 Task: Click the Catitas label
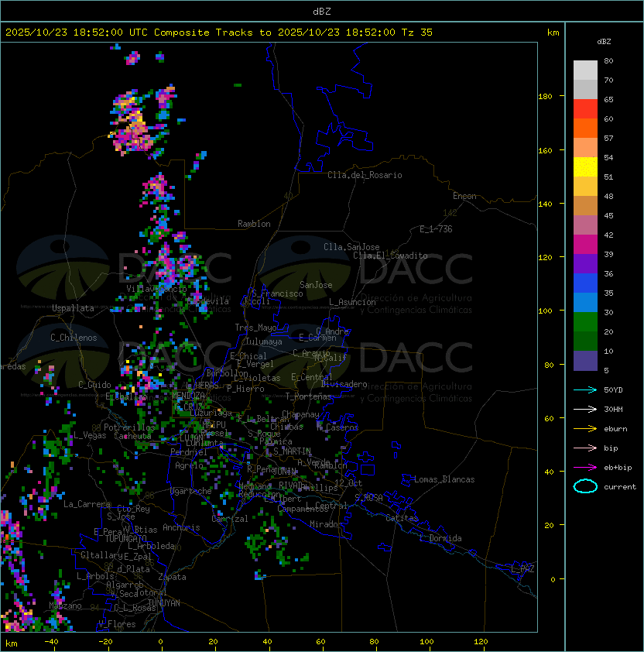click(x=402, y=518)
